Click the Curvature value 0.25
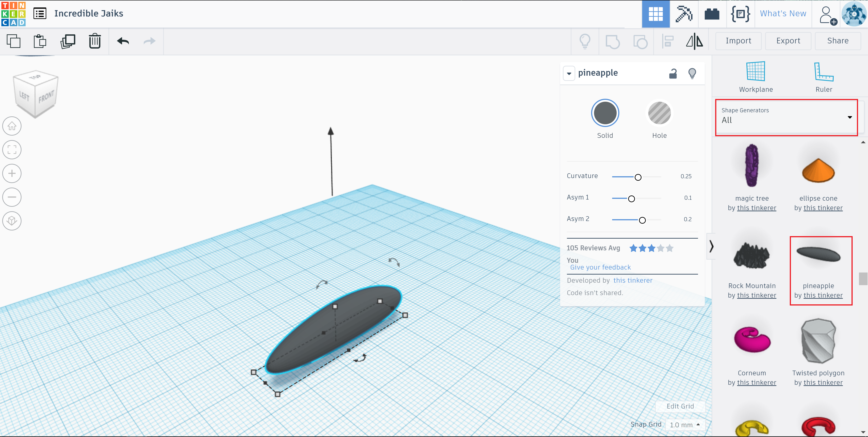The width and height of the screenshot is (868, 437). tap(686, 176)
